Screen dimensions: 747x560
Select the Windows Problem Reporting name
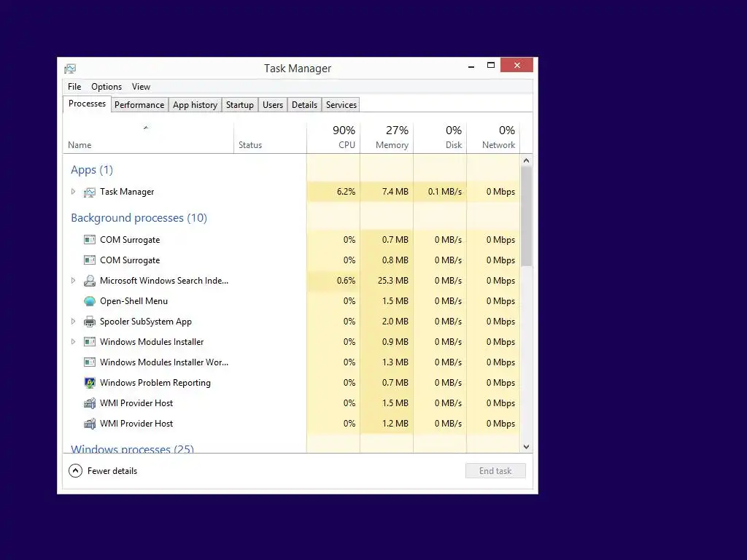[x=155, y=383]
